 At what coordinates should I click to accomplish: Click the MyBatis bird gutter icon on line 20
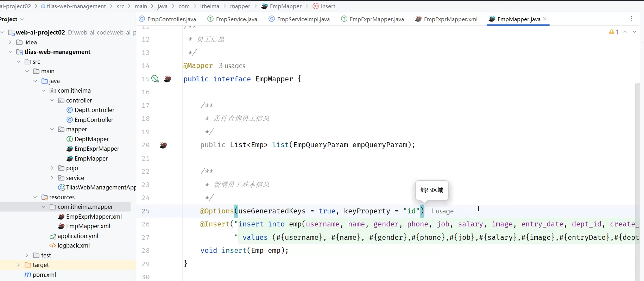tap(163, 145)
